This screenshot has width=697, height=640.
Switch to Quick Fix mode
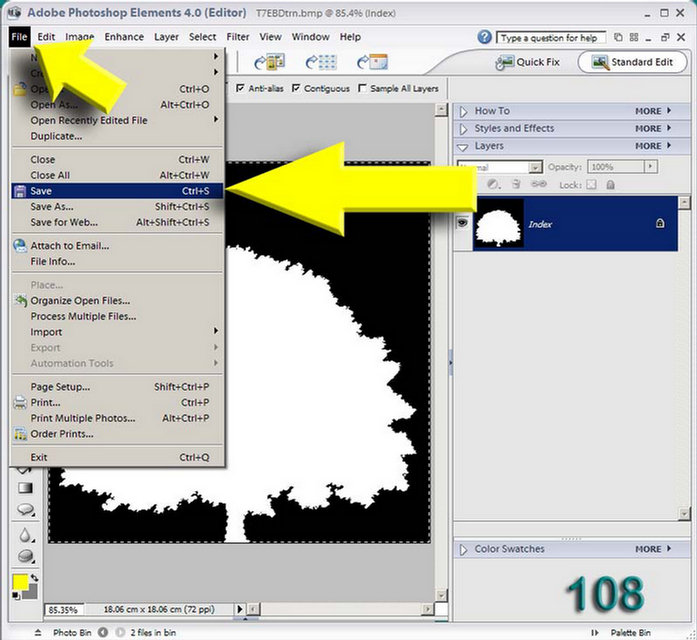point(528,62)
